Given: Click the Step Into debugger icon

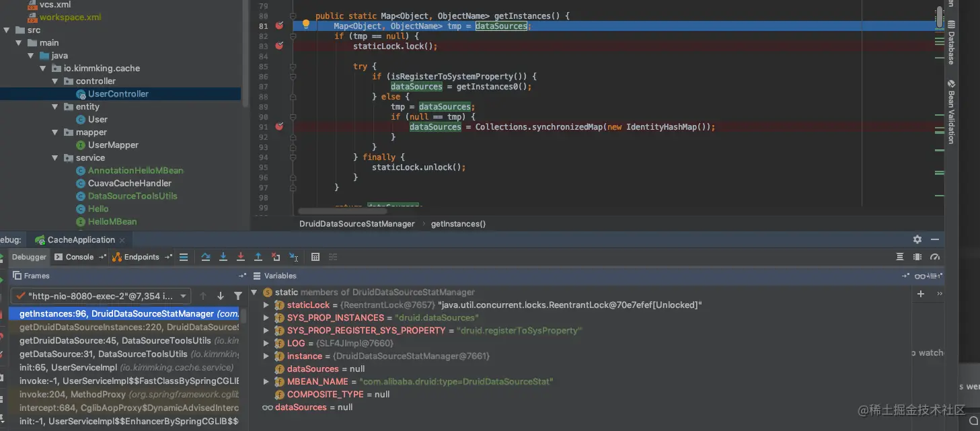Looking at the screenshot, I should point(223,257).
